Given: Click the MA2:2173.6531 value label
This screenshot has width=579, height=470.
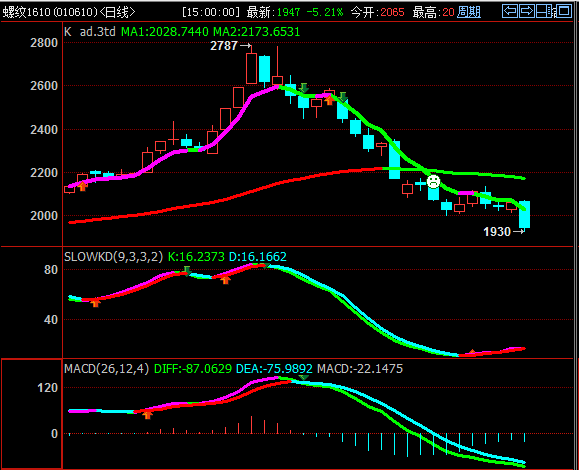Looking at the screenshot, I should pyautogui.click(x=257, y=32).
